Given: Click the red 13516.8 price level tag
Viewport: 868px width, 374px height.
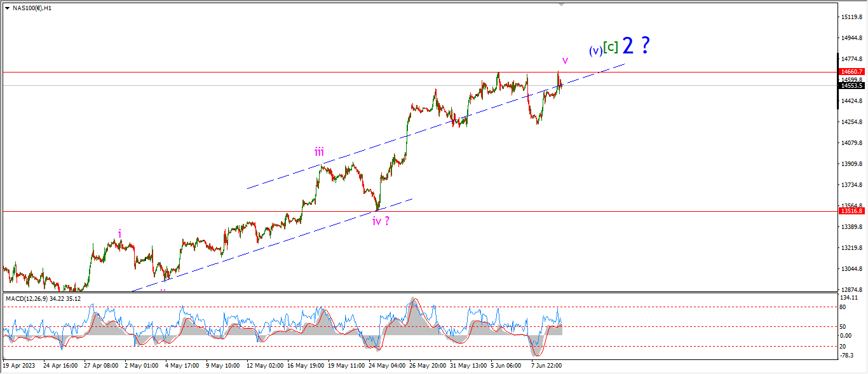Looking at the screenshot, I should point(851,211).
